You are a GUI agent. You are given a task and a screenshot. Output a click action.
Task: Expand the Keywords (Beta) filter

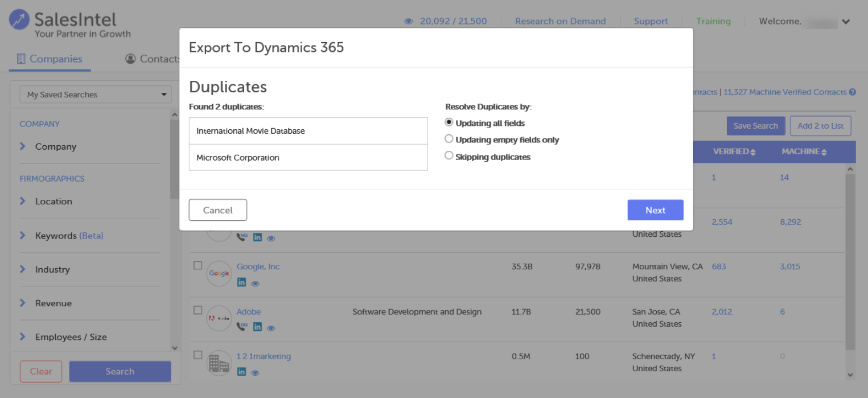[x=23, y=235]
